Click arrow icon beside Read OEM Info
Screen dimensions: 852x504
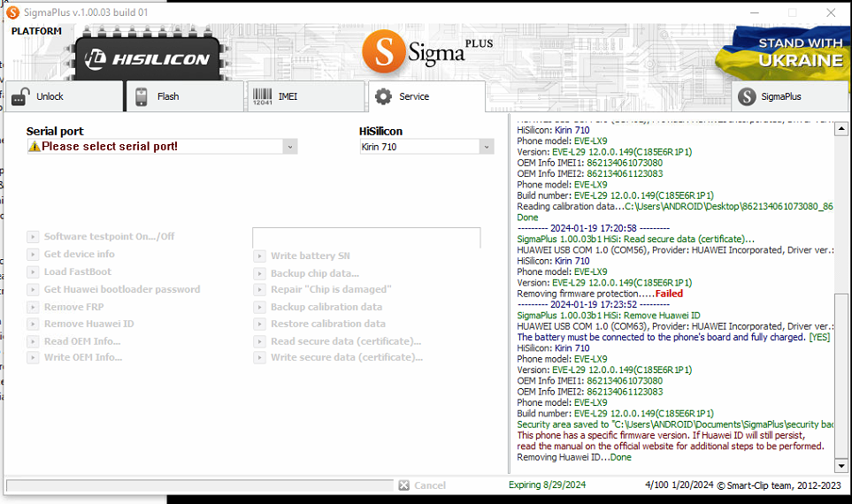point(33,341)
